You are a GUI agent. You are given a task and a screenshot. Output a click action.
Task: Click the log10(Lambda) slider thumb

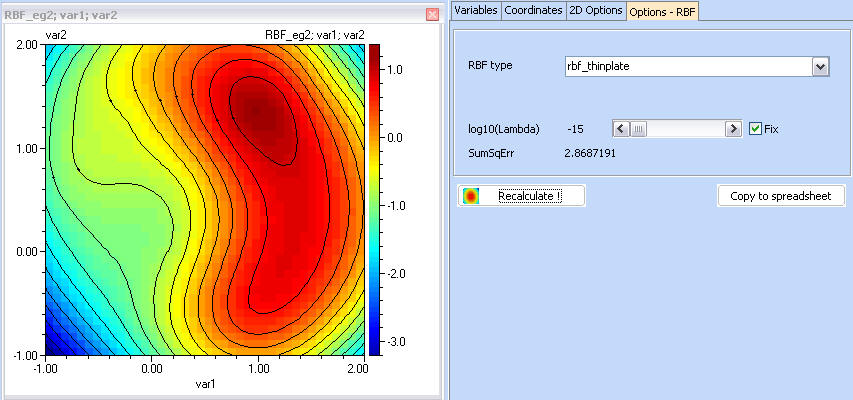click(x=638, y=129)
